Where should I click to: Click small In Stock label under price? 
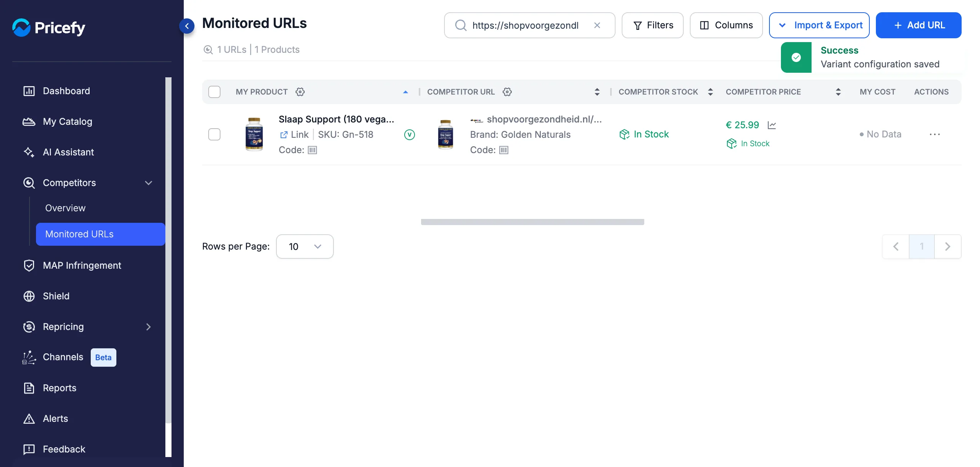pyautogui.click(x=748, y=144)
